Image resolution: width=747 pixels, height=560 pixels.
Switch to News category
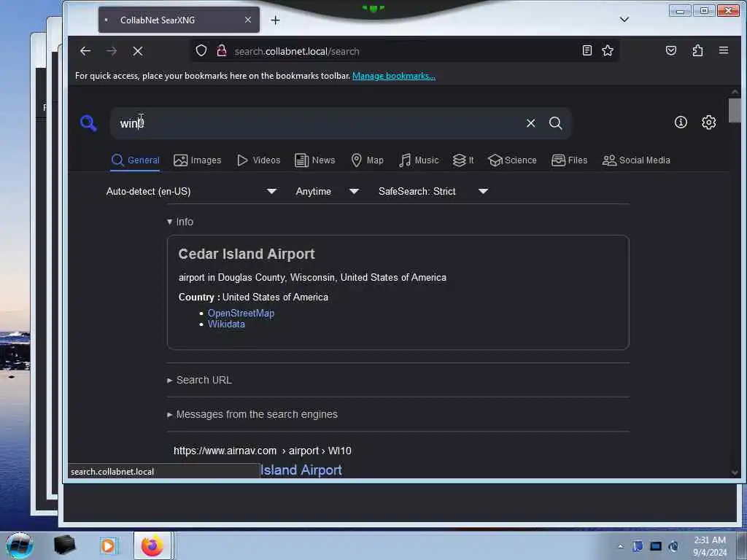315,160
